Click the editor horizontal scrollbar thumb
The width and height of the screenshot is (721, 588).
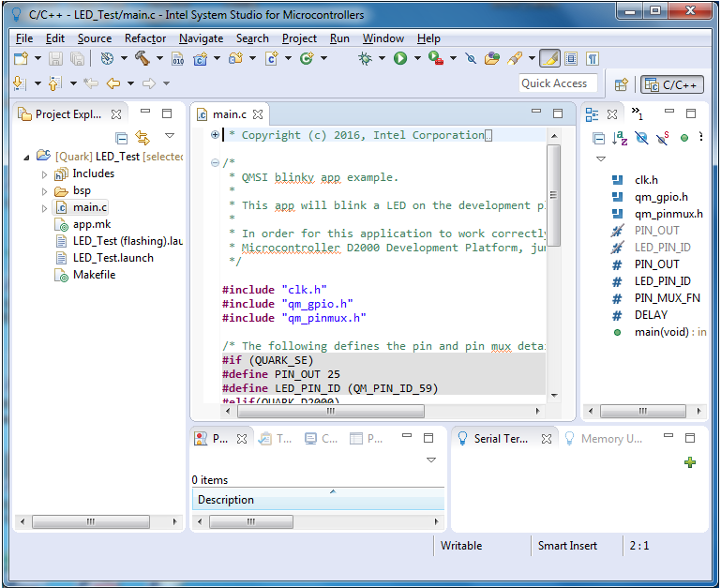coord(331,412)
